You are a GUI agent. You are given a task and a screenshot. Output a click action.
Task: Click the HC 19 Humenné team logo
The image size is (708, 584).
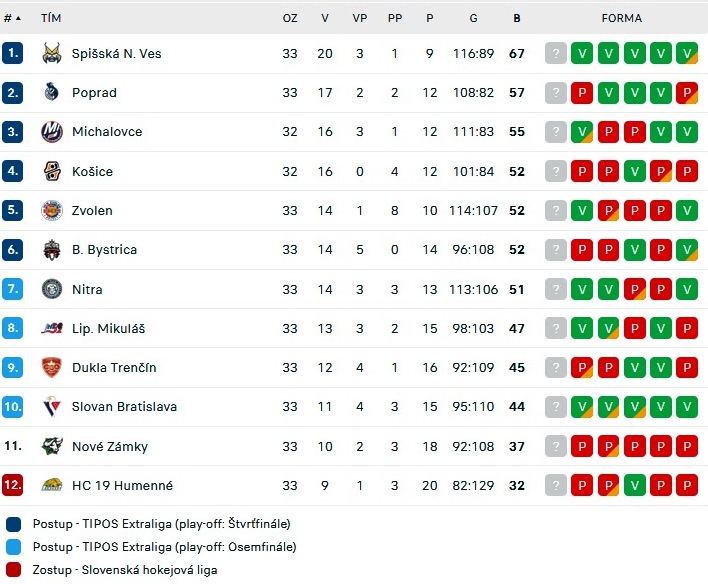click(x=51, y=486)
